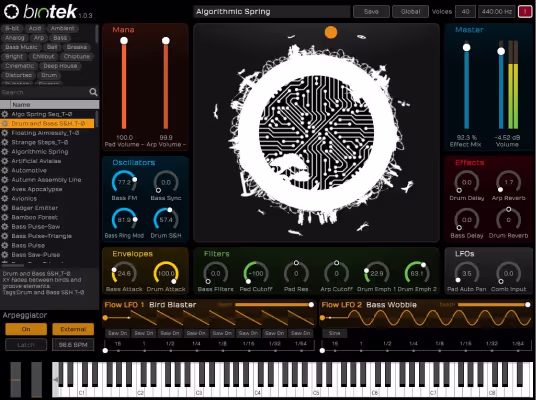Select the Autumn Assembly Line preset
This screenshot has width=536, height=400.
46,179
